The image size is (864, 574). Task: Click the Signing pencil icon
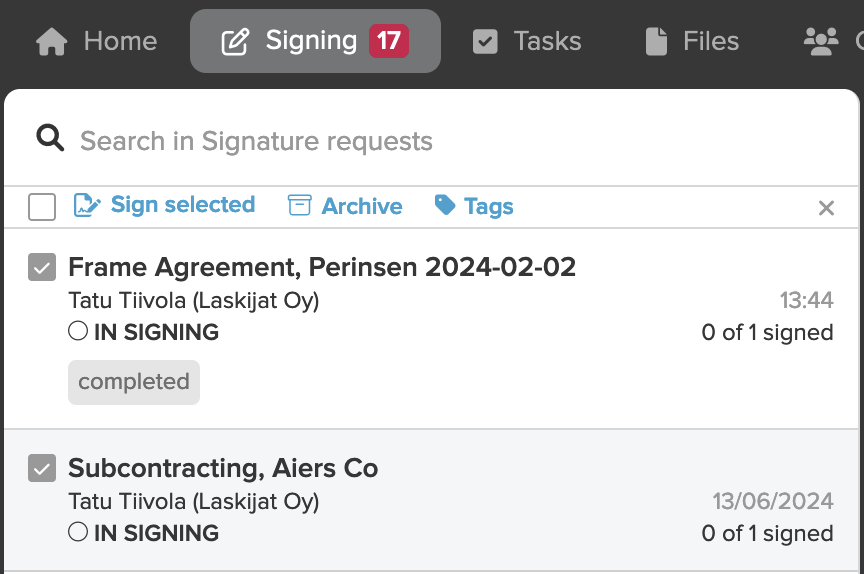[235, 42]
